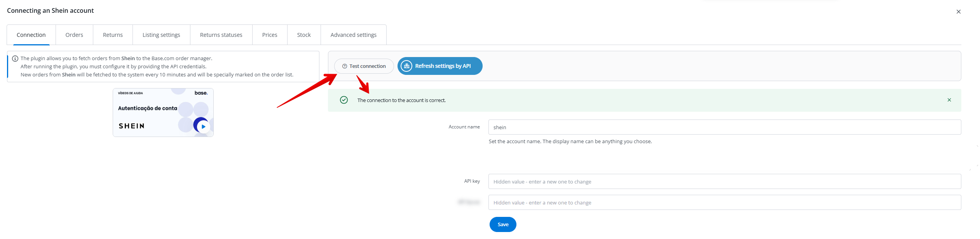Open the Advanced settings tab
The height and width of the screenshot is (239, 980).
(353, 35)
